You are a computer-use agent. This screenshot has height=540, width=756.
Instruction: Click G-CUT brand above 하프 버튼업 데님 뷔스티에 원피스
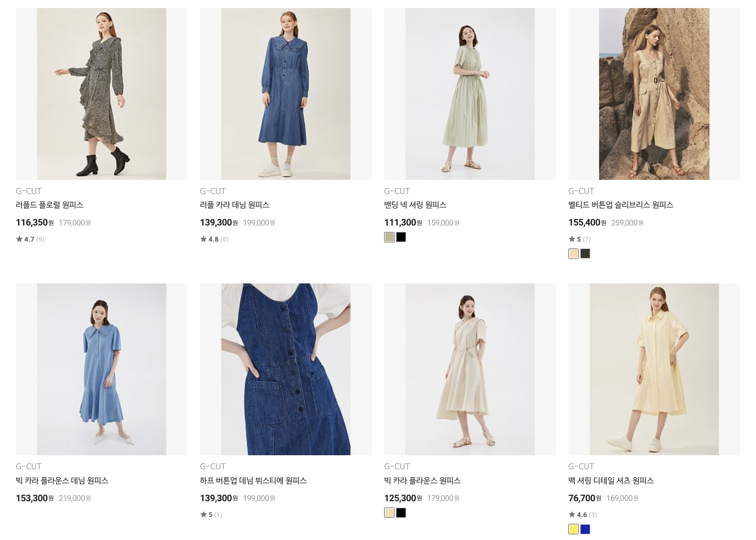click(213, 466)
